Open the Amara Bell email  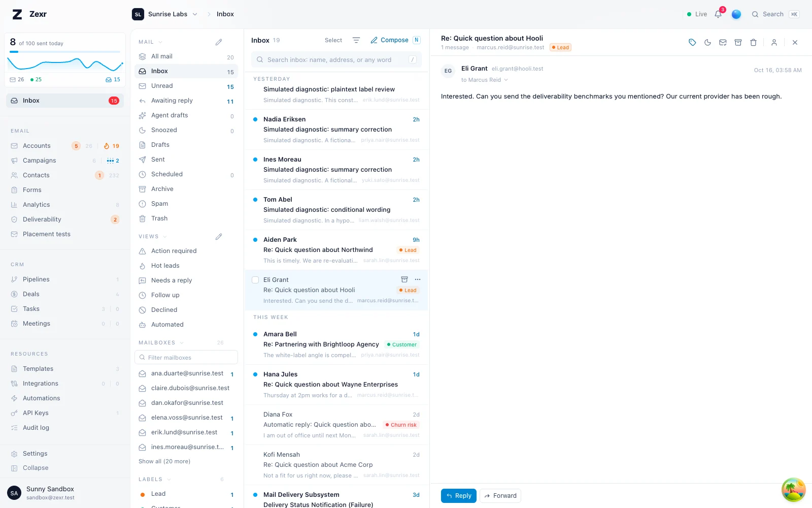[336, 344]
